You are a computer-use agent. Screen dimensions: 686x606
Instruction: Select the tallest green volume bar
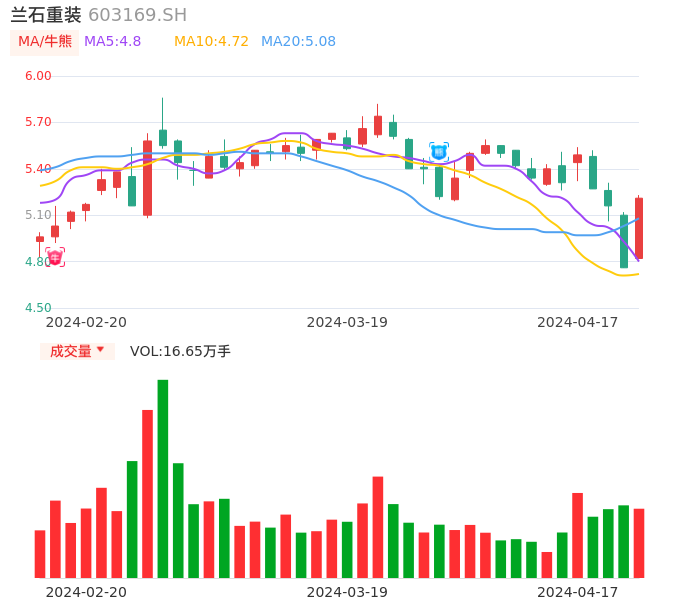tap(163, 478)
